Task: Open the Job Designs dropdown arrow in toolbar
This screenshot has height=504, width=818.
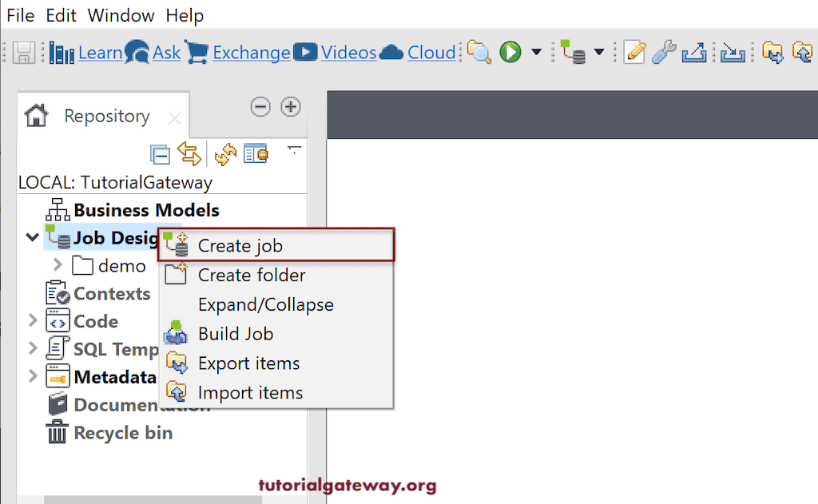Action: [x=597, y=52]
